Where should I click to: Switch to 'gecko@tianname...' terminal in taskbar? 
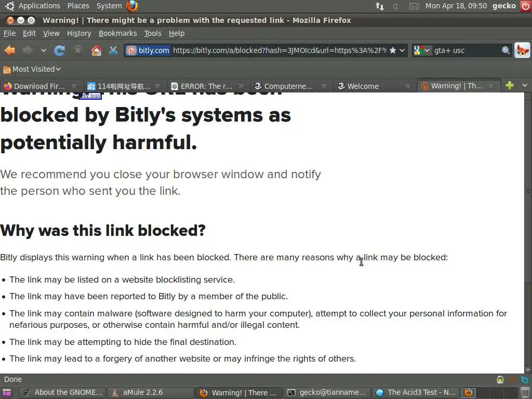[327, 393]
